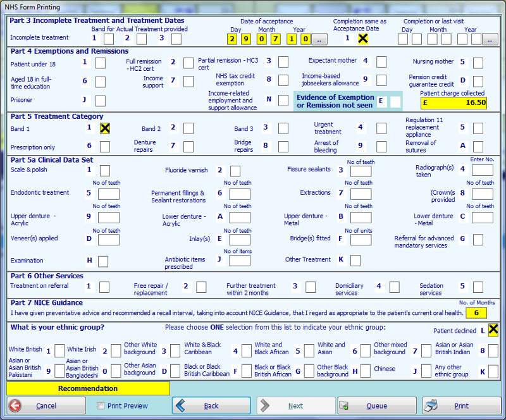Screen dimensions: 506x420
Task: Open the Completion or last visit date picker
Action: pyautogui.click(x=490, y=39)
